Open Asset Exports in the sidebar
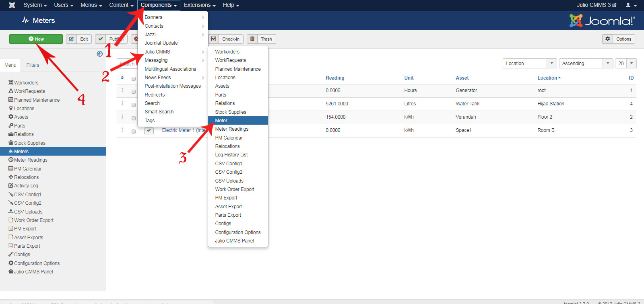644x304 pixels. tap(26, 238)
